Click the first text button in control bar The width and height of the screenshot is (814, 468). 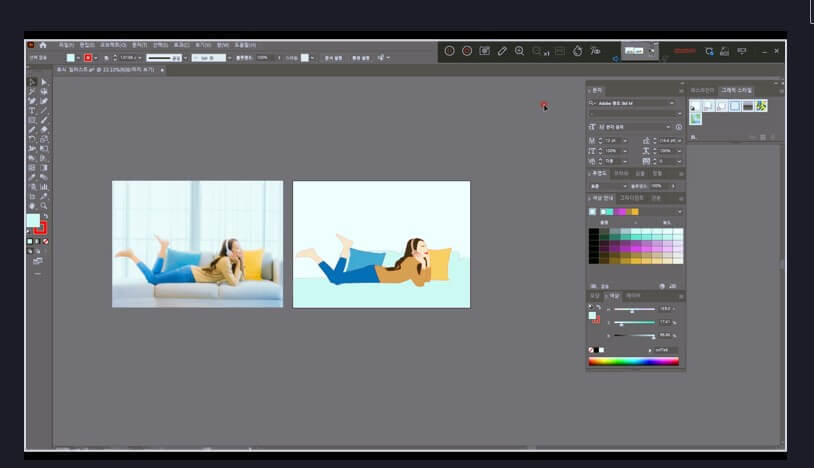pos(333,58)
